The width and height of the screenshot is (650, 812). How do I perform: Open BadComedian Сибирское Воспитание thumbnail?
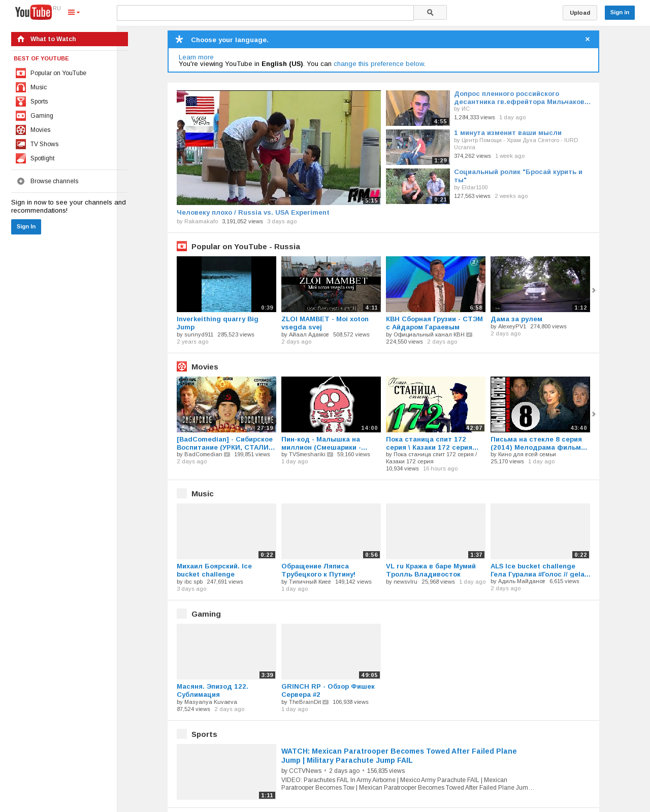coord(226,404)
